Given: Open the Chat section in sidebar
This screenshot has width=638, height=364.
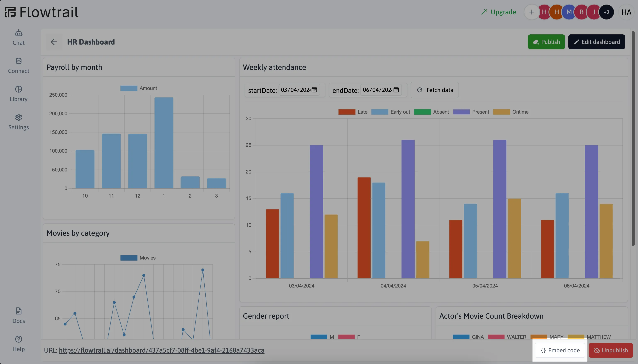Looking at the screenshot, I should [18, 38].
